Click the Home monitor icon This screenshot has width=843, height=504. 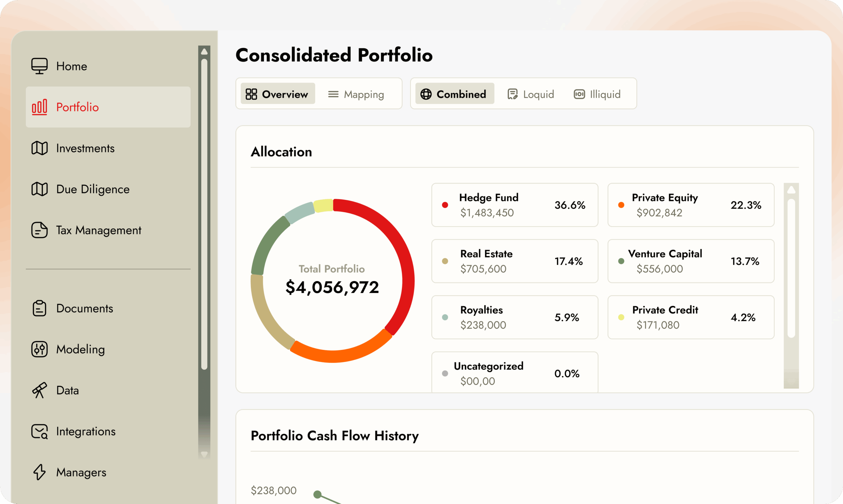(40, 66)
